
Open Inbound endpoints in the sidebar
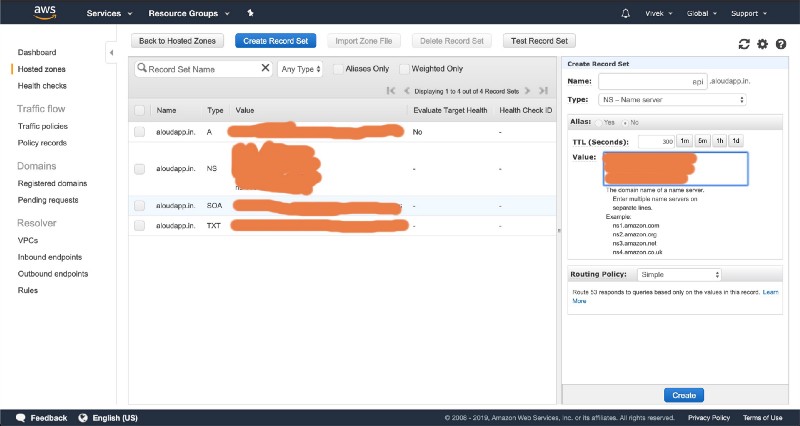click(49, 257)
